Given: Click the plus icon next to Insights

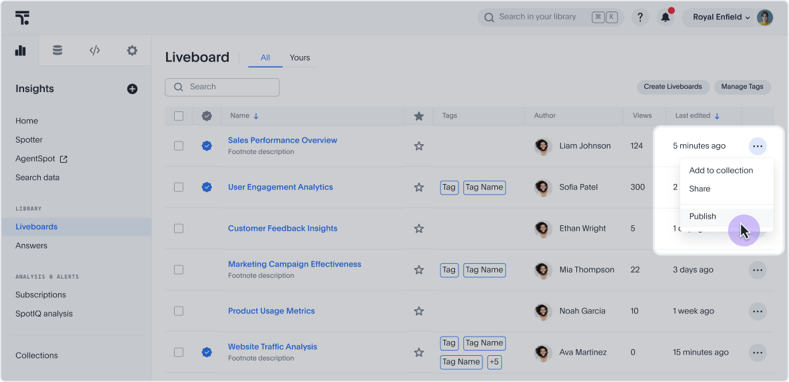Looking at the screenshot, I should [132, 89].
